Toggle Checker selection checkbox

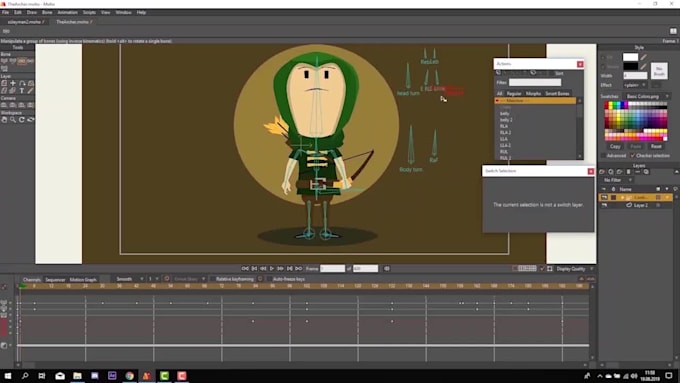pyautogui.click(x=632, y=156)
